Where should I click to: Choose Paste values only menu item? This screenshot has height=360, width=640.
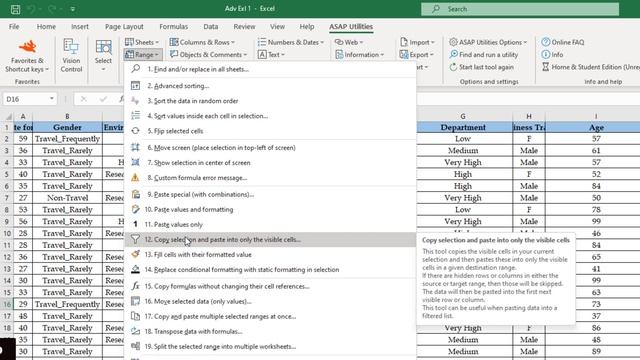pos(270,224)
